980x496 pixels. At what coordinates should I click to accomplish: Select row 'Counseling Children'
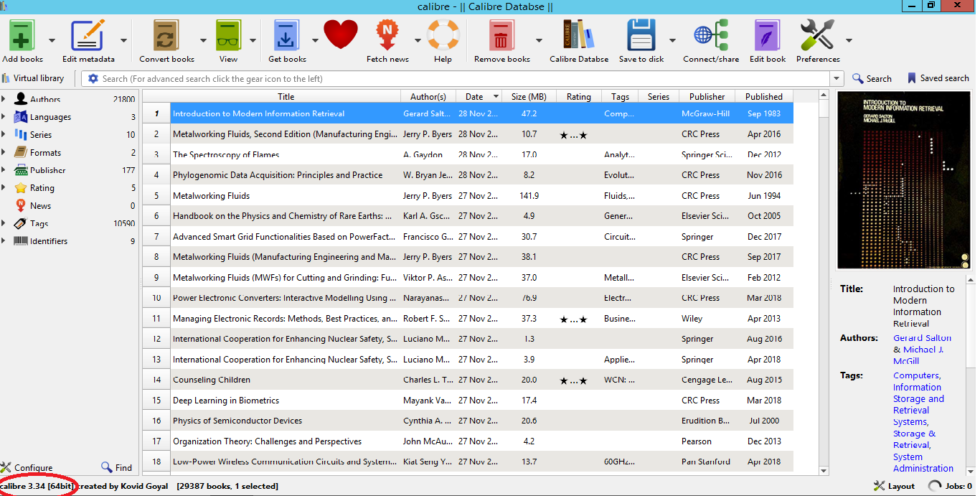[468, 380]
